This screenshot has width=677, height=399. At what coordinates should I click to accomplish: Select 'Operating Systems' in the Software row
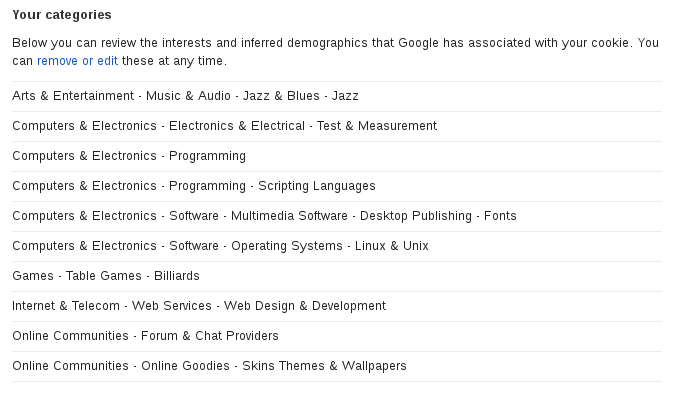287,246
